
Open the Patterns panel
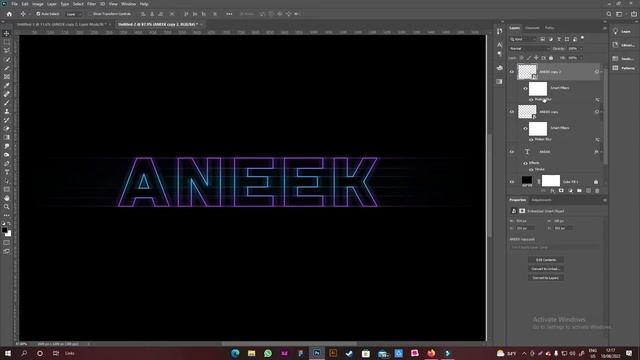(x=623, y=68)
